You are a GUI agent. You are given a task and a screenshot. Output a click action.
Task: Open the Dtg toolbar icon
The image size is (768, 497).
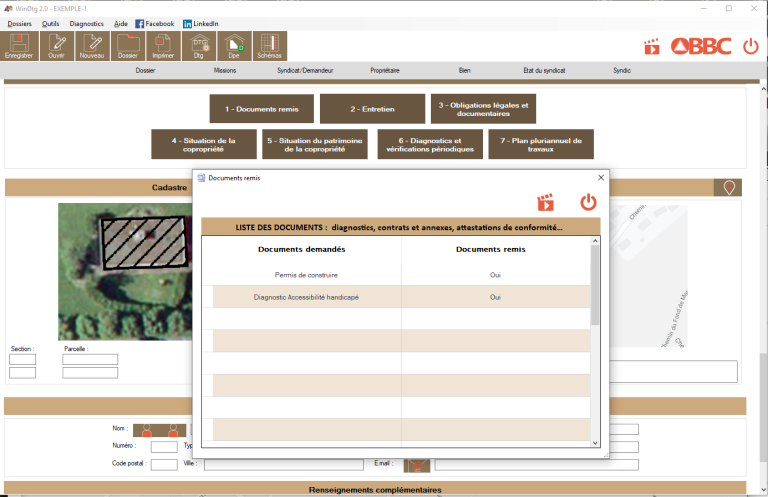click(x=199, y=46)
